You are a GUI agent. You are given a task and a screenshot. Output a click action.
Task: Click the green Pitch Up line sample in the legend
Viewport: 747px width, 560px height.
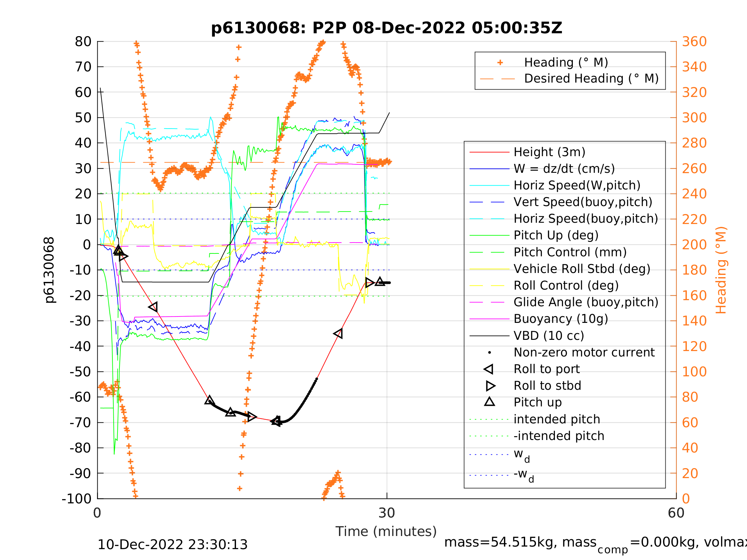(x=489, y=235)
